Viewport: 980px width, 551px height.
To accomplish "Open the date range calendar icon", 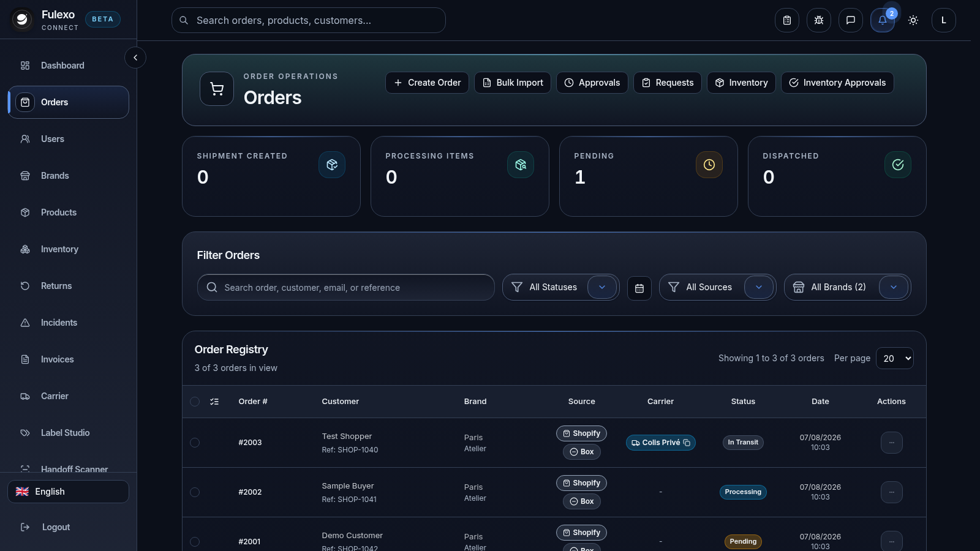I will (x=639, y=288).
